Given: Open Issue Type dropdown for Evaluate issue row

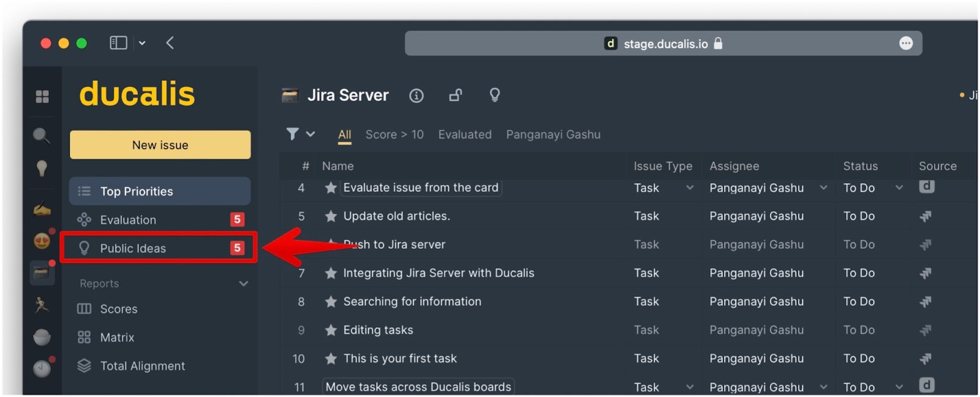Looking at the screenshot, I should click(x=690, y=187).
